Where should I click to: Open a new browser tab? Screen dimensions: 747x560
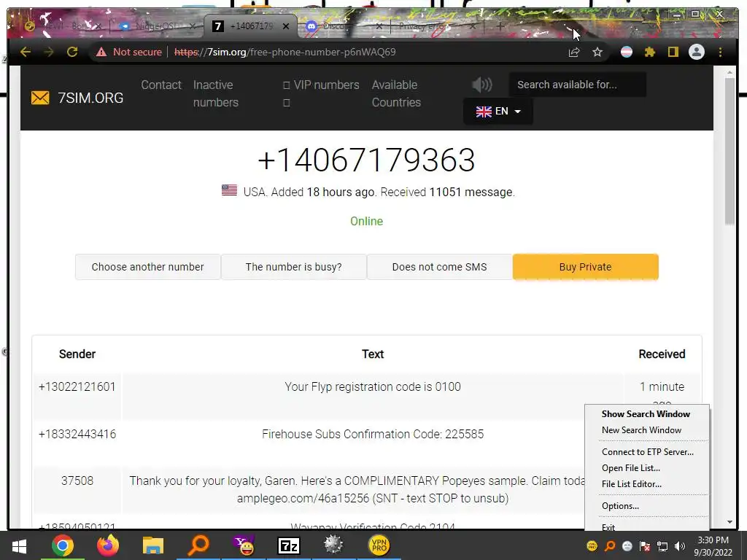point(500,27)
